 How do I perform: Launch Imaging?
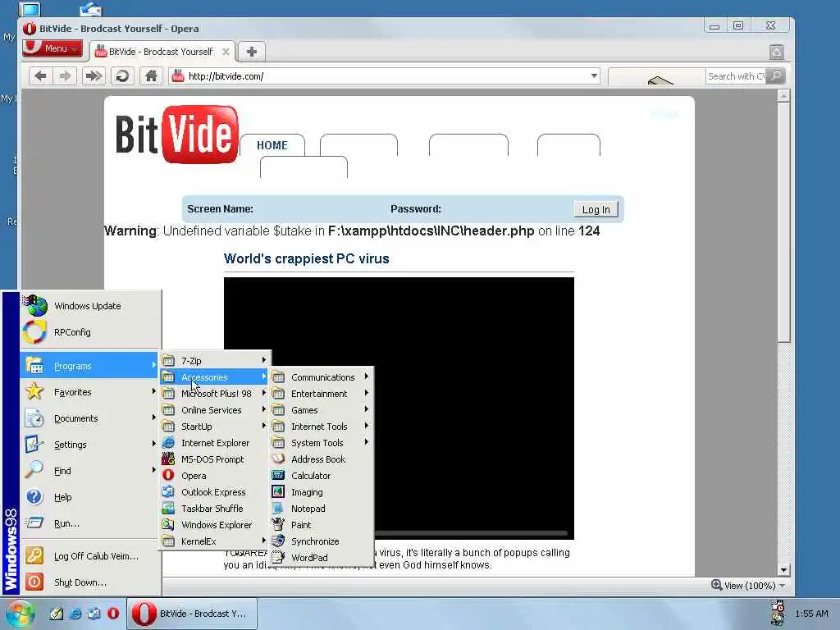point(322,492)
